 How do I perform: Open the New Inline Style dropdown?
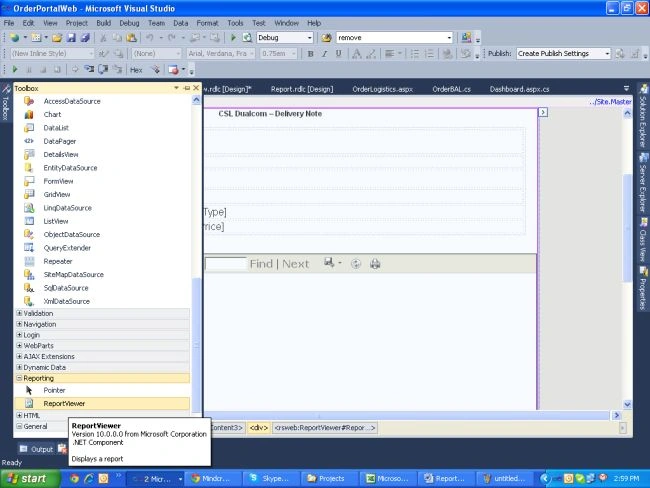(x=52, y=53)
